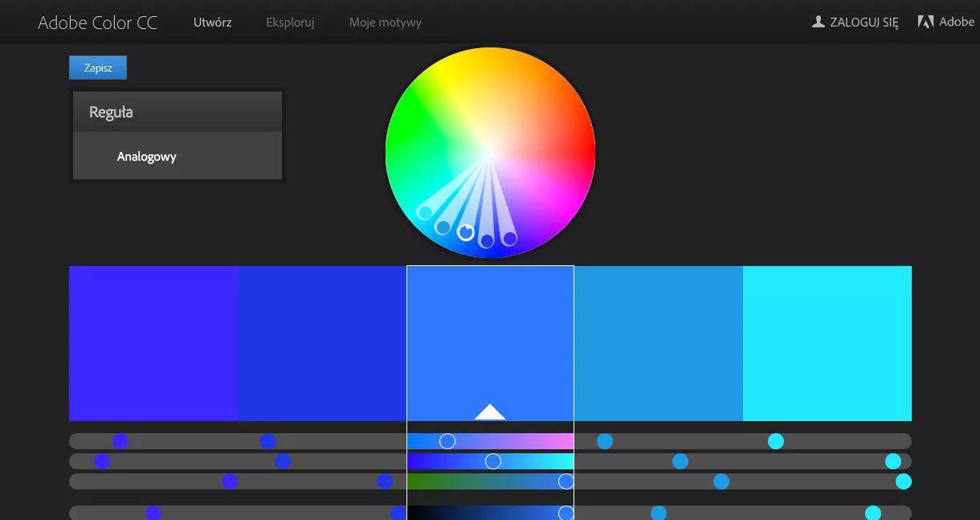Open the Adobe logo link

pyautogui.click(x=946, y=22)
